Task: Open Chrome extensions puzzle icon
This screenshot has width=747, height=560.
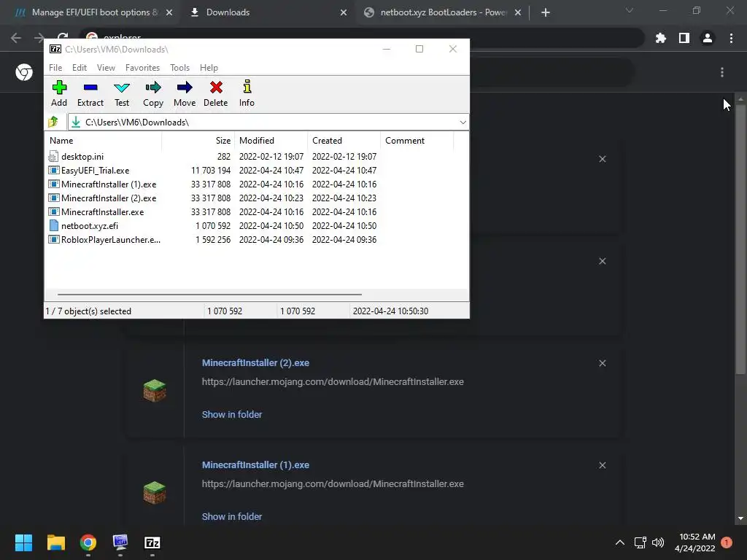Action: (661, 38)
